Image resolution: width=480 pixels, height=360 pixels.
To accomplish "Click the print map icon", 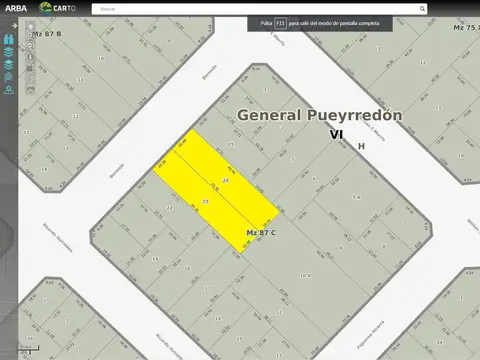I will (30, 89).
